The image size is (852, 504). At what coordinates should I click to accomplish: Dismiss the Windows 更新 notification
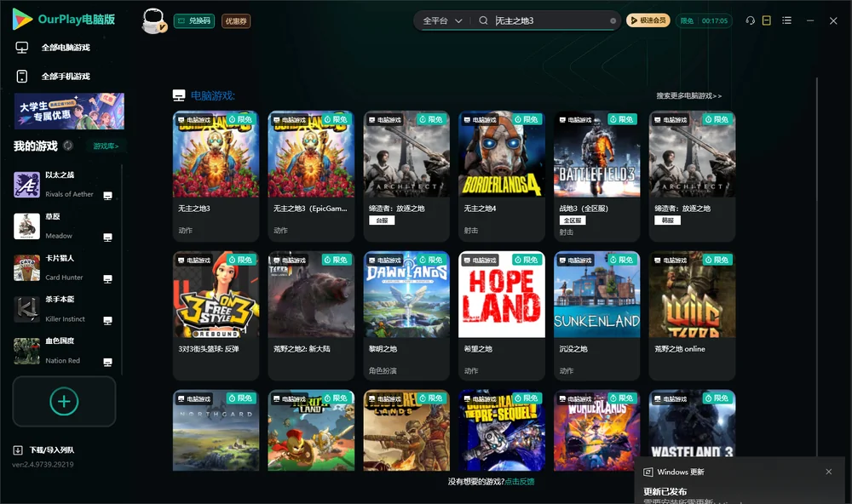(x=829, y=472)
